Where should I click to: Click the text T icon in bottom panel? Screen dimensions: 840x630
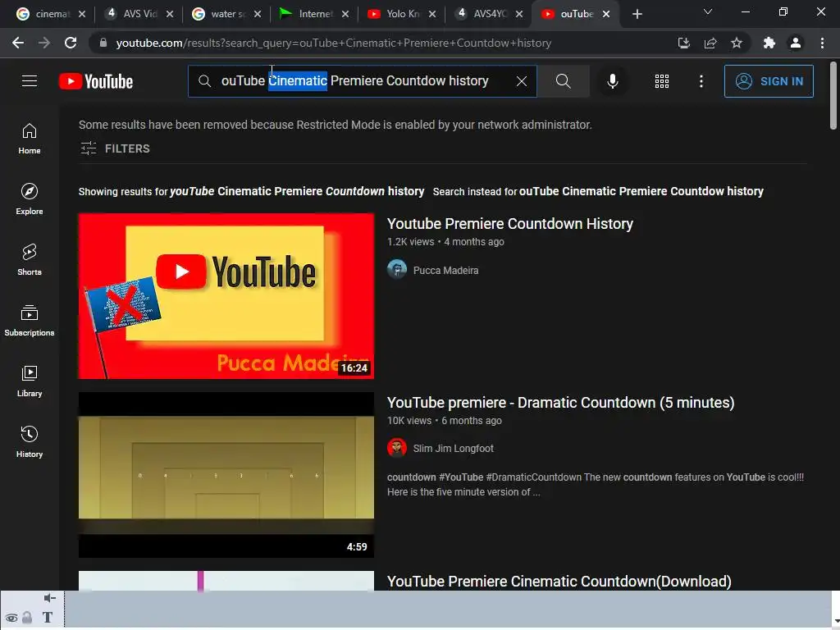pyautogui.click(x=47, y=618)
